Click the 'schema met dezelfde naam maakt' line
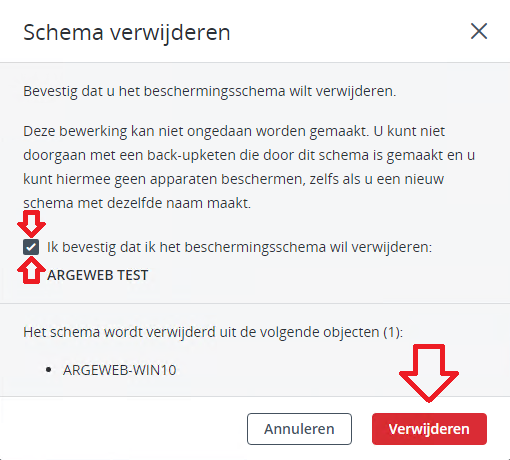Screen dimensions: 510x460 pos(137,203)
